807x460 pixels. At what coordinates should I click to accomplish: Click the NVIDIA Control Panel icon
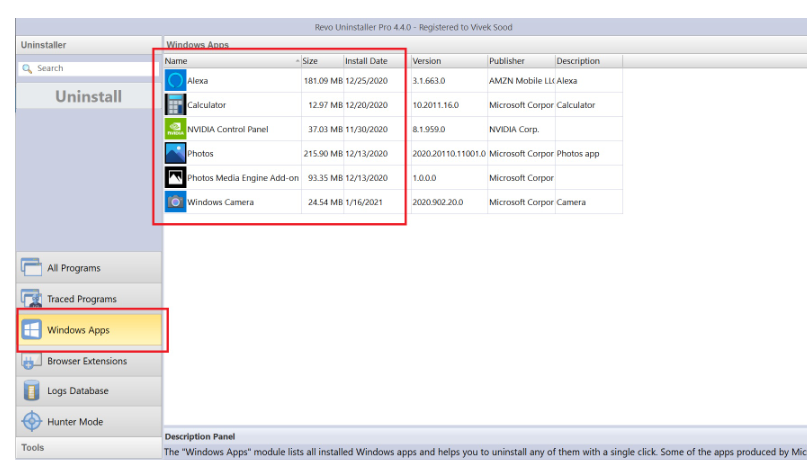(175, 129)
